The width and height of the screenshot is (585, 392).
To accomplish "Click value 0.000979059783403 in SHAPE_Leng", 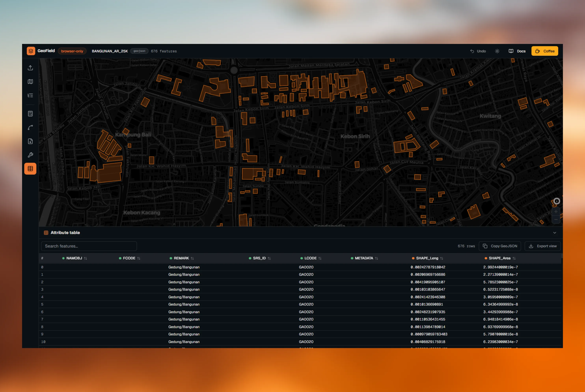I will pyautogui.click(x=429, y=334).
